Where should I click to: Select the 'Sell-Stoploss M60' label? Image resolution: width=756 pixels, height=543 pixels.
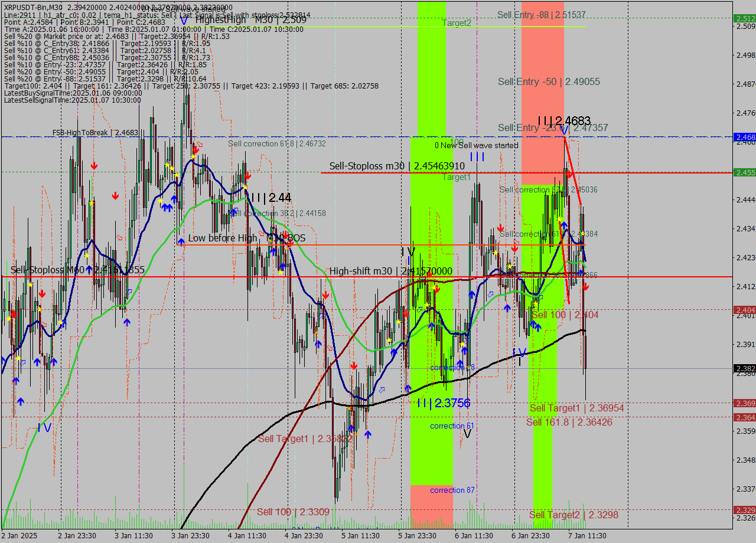(x=77, y=270)
